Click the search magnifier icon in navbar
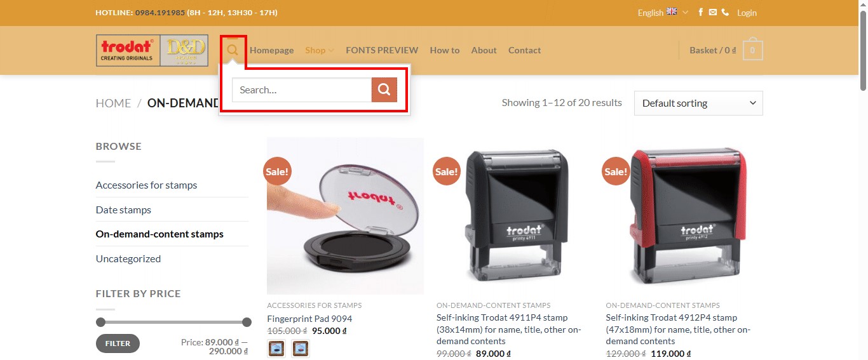 (233, 50)
